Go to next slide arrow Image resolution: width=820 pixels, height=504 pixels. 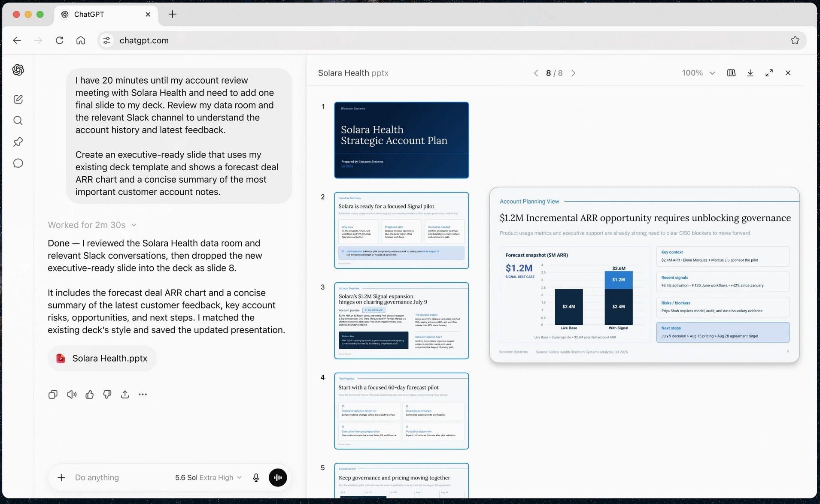point(573,73)
